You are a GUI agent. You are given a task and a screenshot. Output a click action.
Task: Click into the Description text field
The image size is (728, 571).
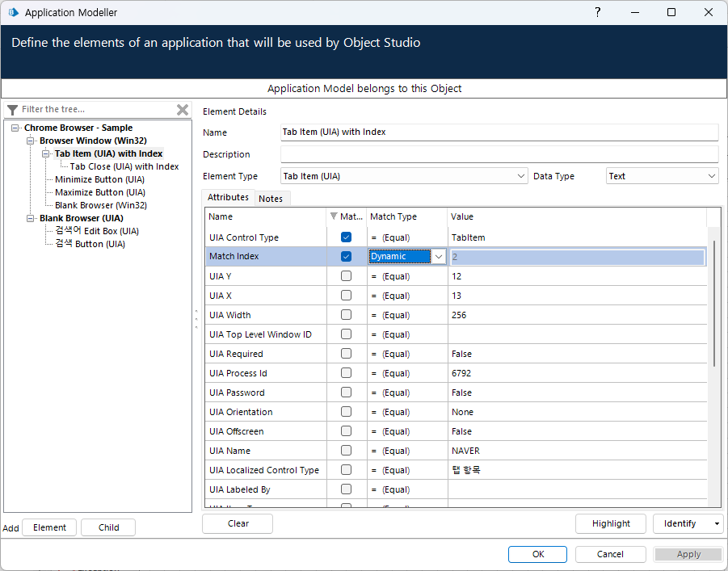coord(499,154)
